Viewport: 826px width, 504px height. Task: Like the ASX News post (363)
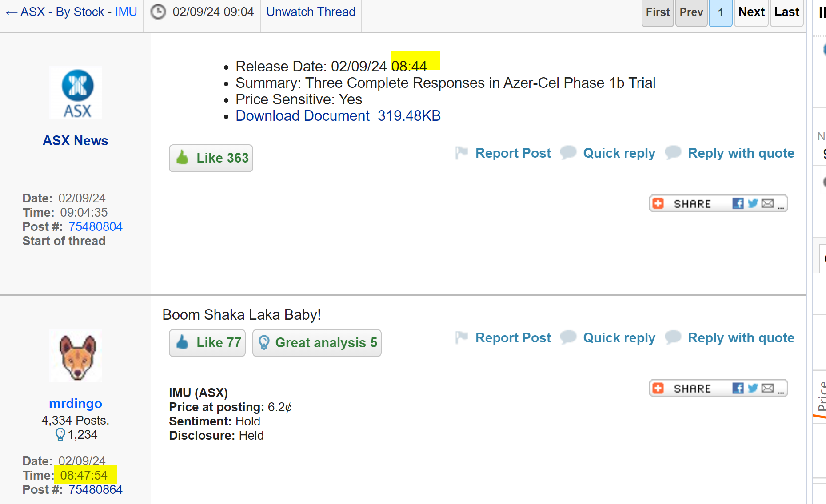coord(211,158)
